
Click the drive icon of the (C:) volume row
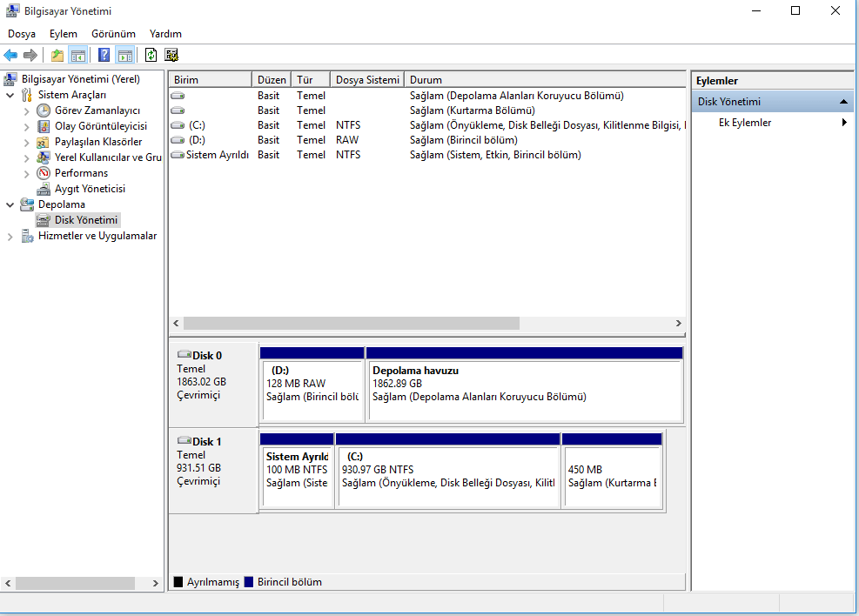click(x=178, y=125)
